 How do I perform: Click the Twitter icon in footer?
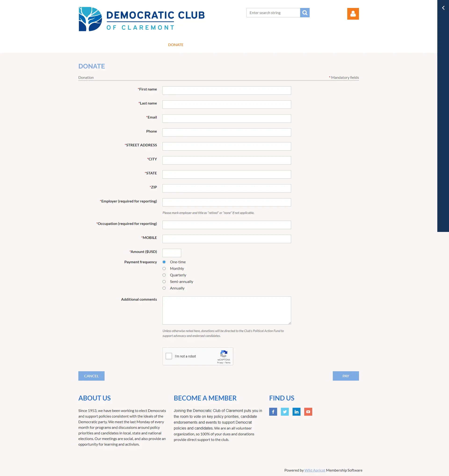(x=284, y=411)
